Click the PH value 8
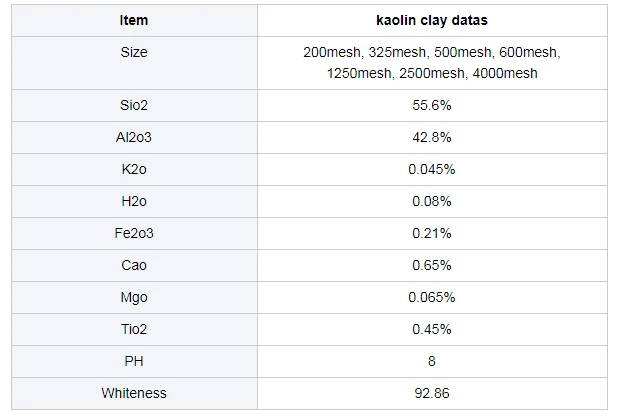The image size is (634, 416). coord(432,361)
